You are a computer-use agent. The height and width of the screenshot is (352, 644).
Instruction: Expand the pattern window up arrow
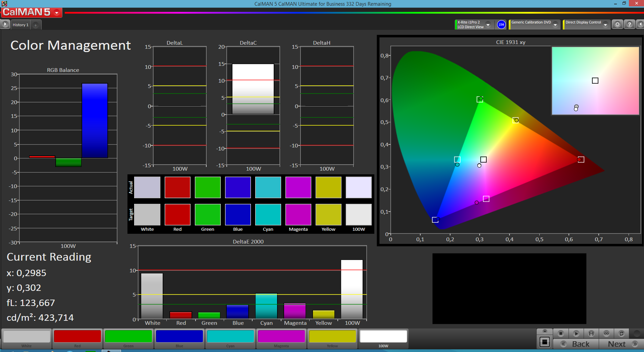(x=545, y=332)
